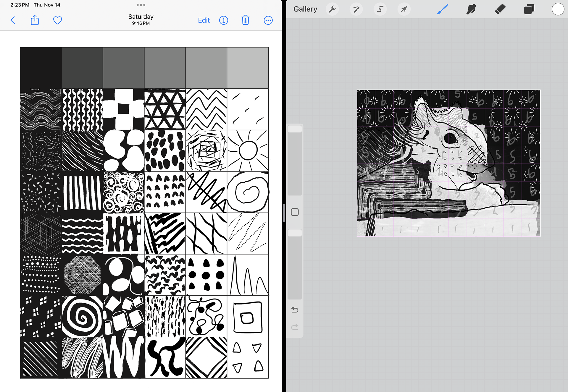The image size is (568, 392).
Task: Delete the photo with the trash icon
Action: [246, 20]
